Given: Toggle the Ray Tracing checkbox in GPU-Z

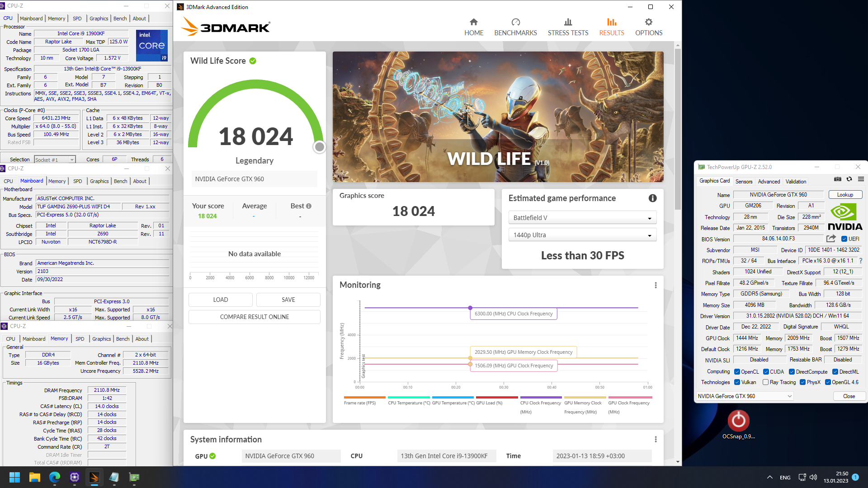Looking at the screenshot, I should pyautogui.click(x=765, y=382).
